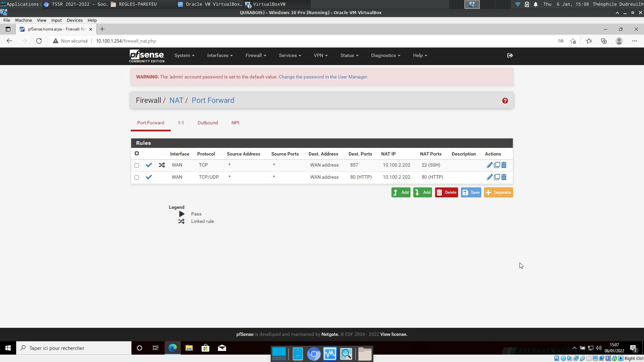
Task: Click the browser address bar URL
Action: tap(126, 41)
